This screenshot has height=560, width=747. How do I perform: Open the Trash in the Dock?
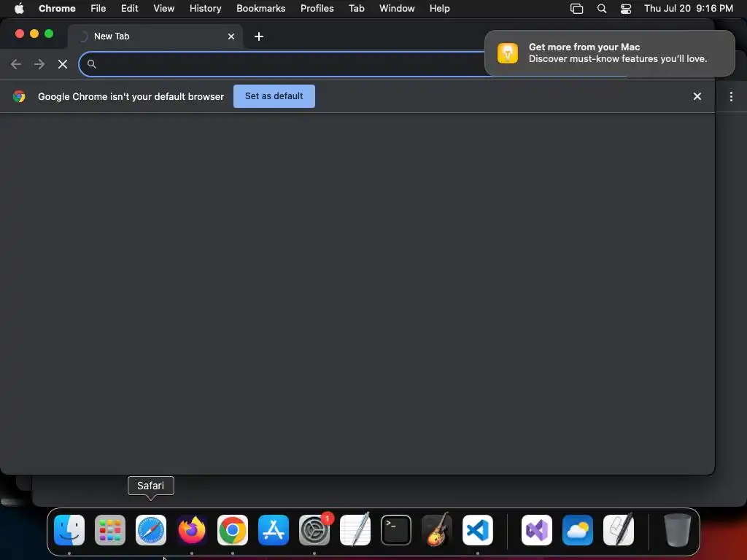pos(677,530)
